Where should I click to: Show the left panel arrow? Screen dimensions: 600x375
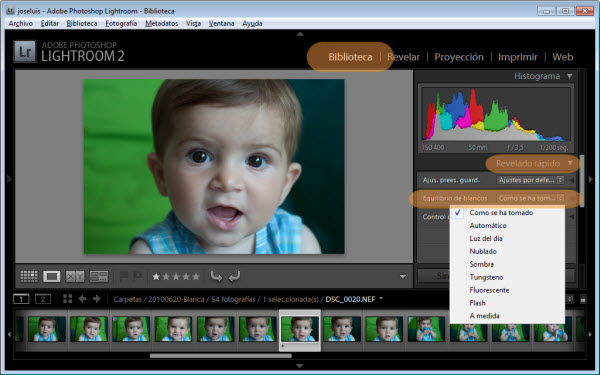(9, 179)
